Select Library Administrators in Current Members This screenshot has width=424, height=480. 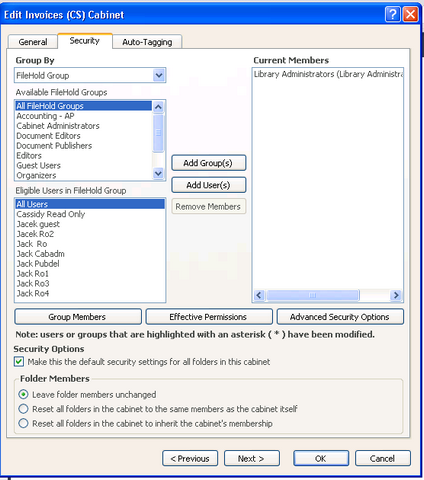coord(328,74)
